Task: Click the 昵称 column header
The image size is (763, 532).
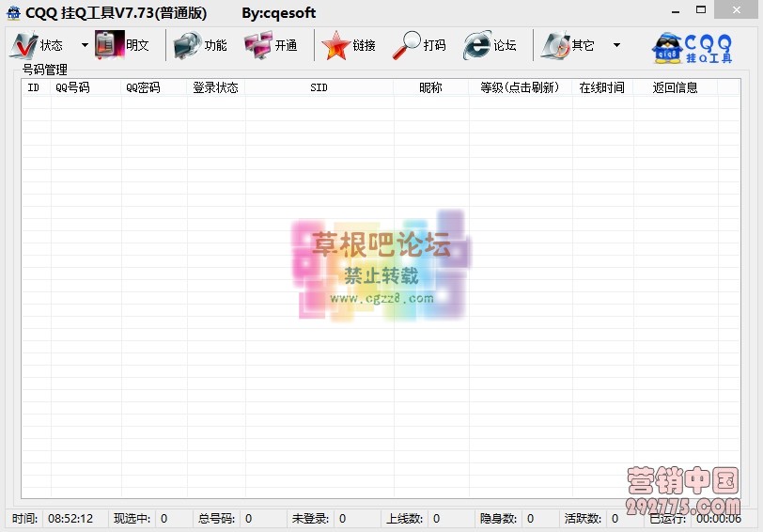Action: (x=430, y=87)
